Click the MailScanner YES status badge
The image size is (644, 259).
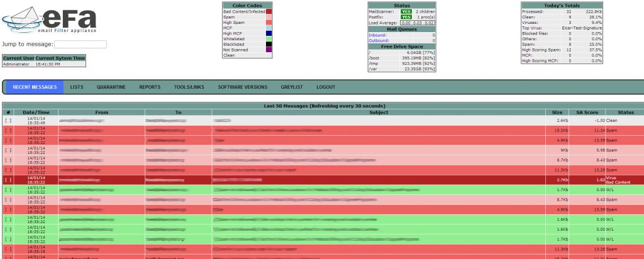408,11
